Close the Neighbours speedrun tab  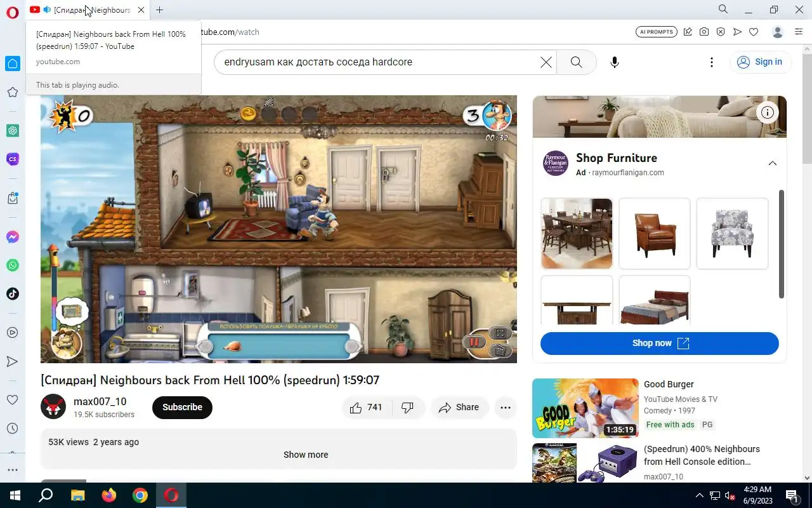coord(141,10)
